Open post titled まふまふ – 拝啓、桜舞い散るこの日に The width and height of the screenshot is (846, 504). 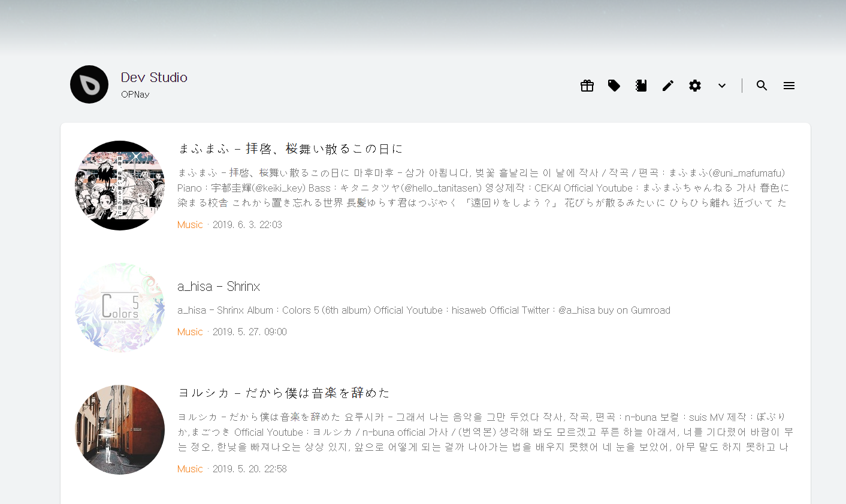click(x=291, y=148)
